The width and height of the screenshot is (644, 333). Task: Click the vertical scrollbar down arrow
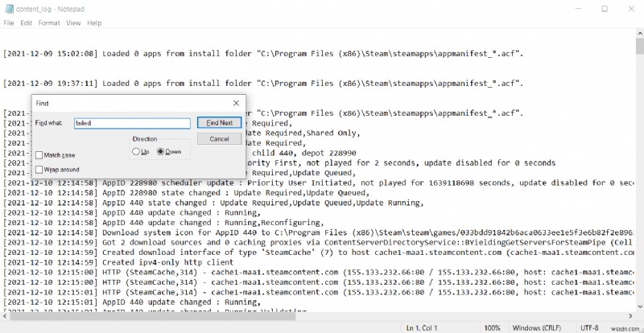tap(639, 306)
